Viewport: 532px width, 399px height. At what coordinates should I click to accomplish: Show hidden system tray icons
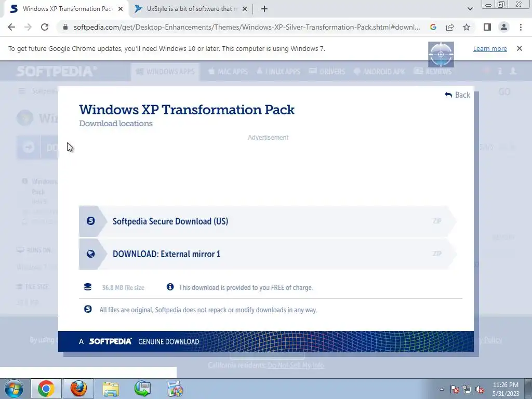442,389
